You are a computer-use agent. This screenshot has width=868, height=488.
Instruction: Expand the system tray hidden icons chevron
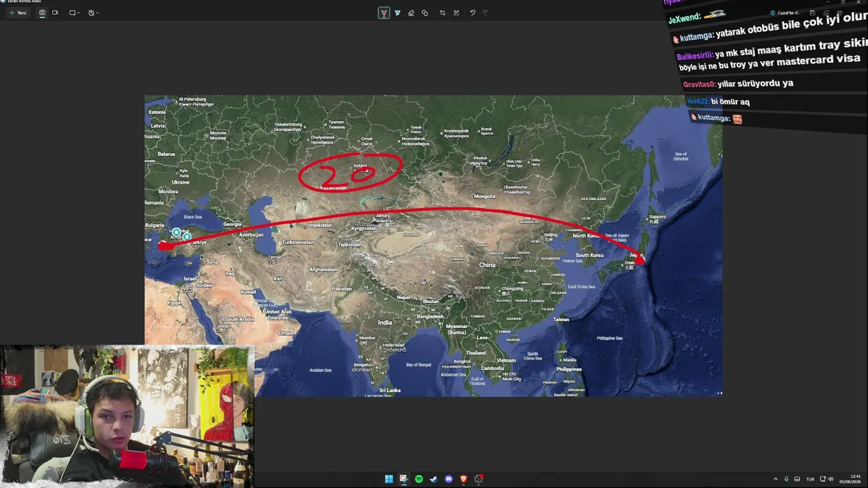tap(775, 479)
